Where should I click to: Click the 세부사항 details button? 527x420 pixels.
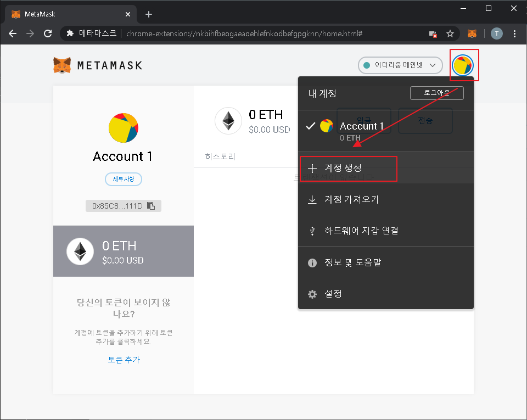(x=124, y=179)
